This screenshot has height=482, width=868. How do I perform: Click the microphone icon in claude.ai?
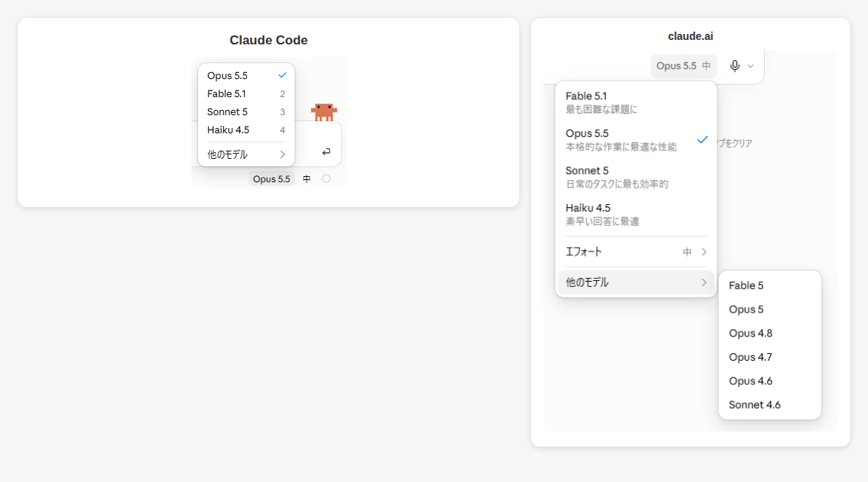coord(735,66)
